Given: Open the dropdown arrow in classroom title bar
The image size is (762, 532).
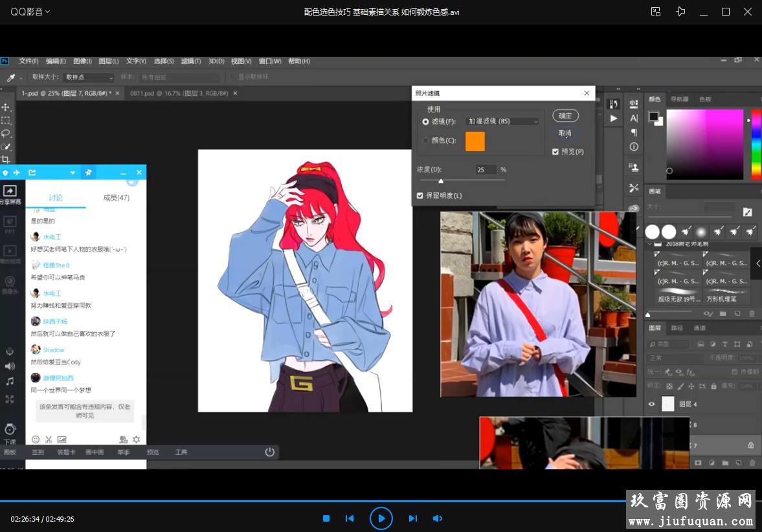Looking at the screenshot, I should pos(73,172).
